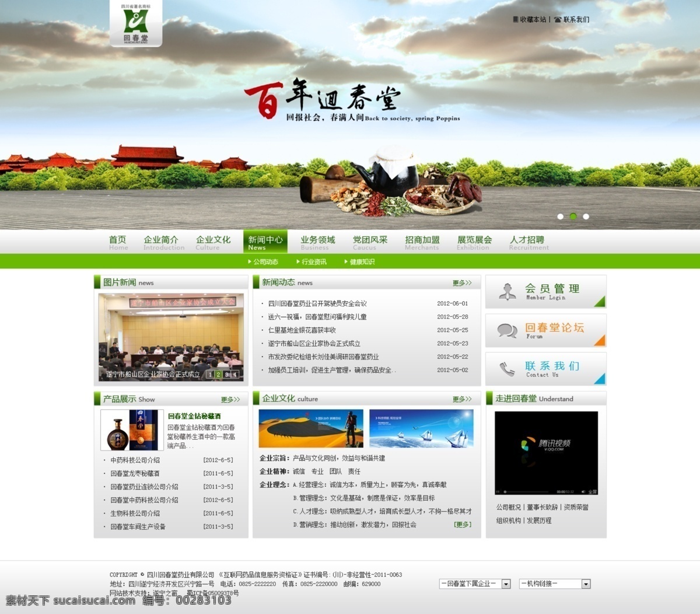This screenshot has width=700, height=614.
Task: Open 发展历程 link under video
Action: [539, 521]
